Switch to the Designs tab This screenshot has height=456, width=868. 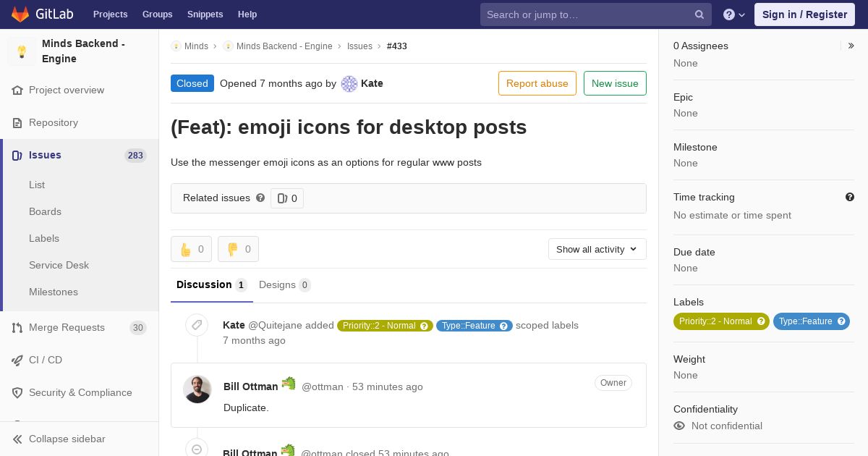285,285
